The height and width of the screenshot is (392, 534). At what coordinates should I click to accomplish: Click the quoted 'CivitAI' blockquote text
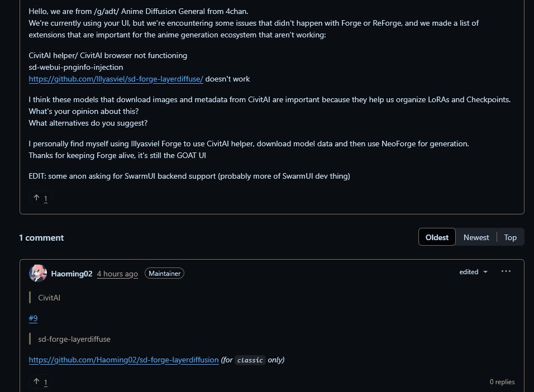49,298
